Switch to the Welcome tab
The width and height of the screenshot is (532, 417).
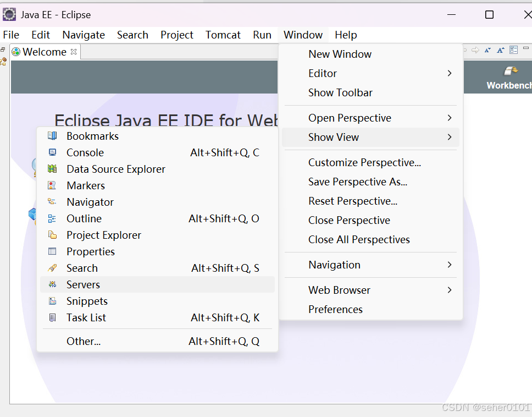(x=45, y=52)
